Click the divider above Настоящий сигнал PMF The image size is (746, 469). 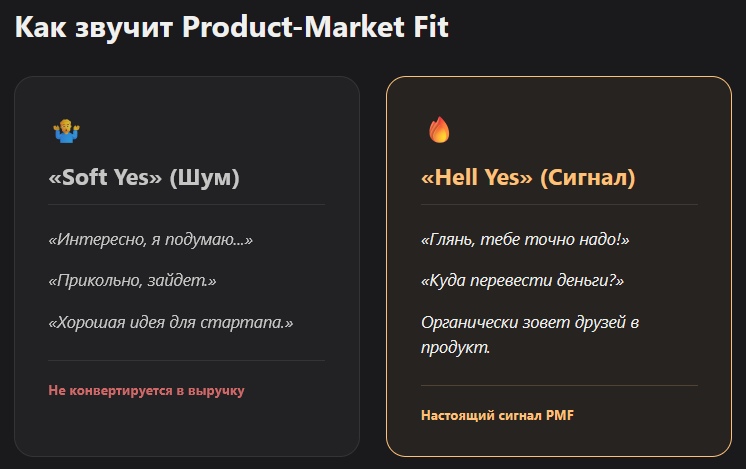click(560, 385)
